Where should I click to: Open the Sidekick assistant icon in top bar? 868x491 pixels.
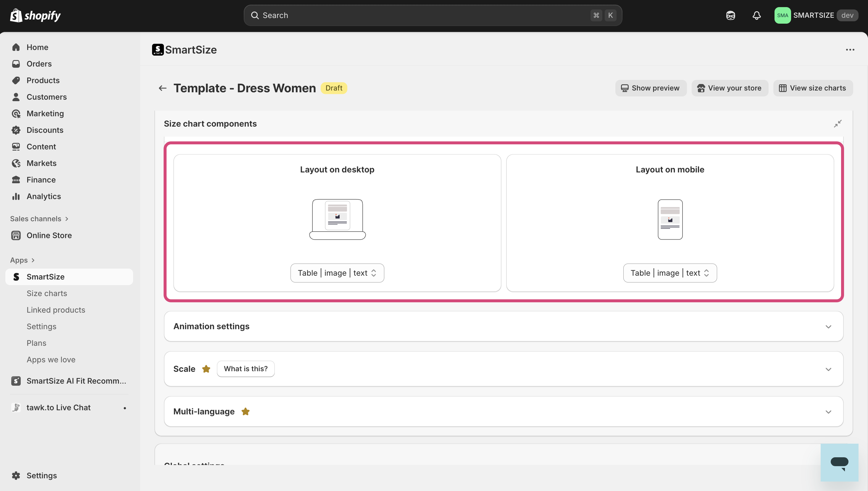[730, 15]
